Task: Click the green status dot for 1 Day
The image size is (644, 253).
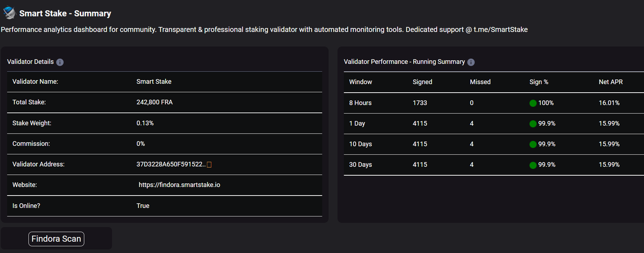Action: [x=533, y=124]
